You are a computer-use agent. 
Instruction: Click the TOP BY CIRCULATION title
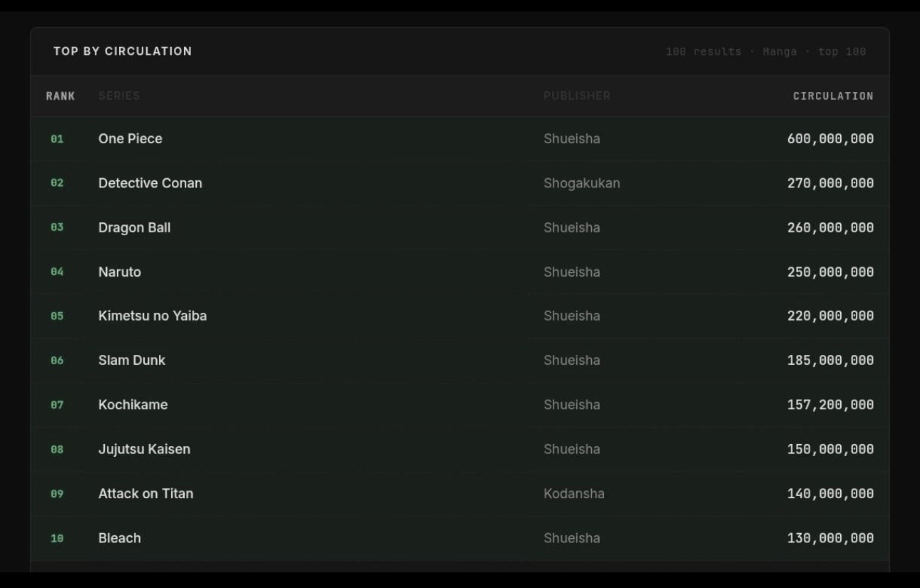(123, 51)
